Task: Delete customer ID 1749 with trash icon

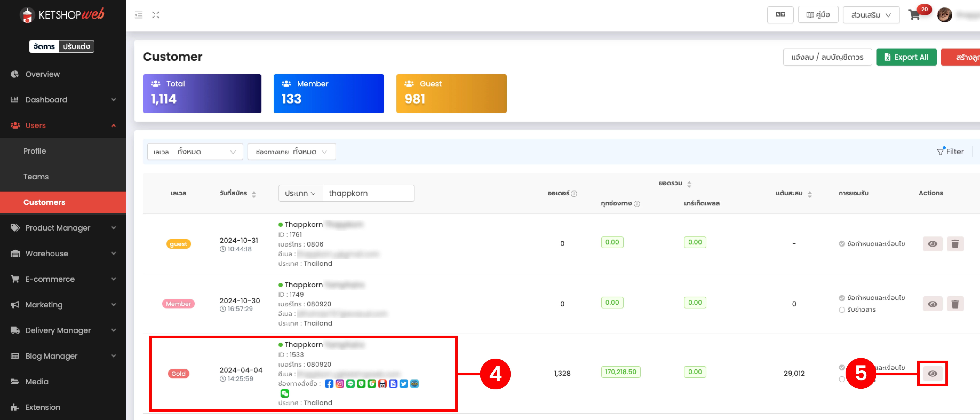Action: tap(955, 304)
